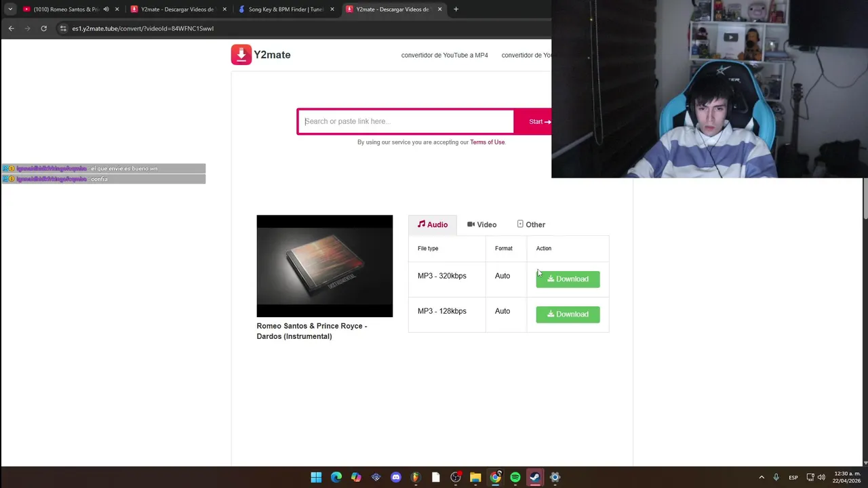868x488 pixels.
Task: Click chat message 'el que envie es bueno wn'
Action: (x=124, y=169)
